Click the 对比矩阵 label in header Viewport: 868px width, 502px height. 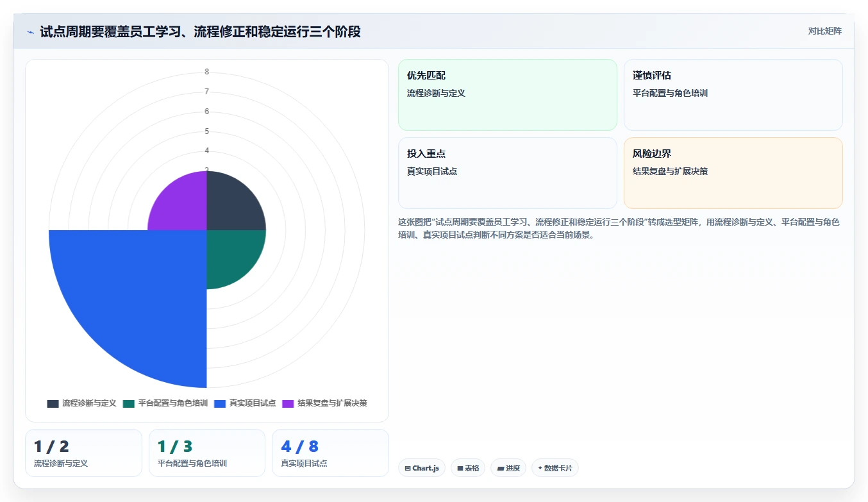824,31
